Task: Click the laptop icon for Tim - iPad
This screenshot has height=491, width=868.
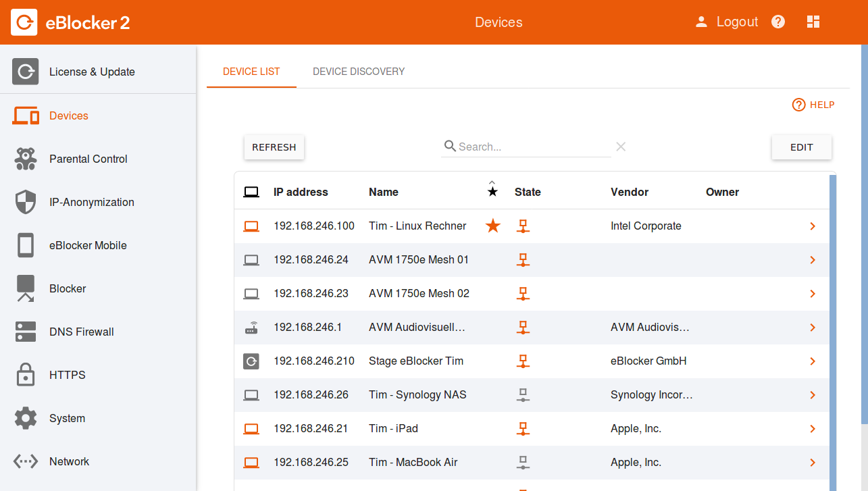Action: coord(251,429)
